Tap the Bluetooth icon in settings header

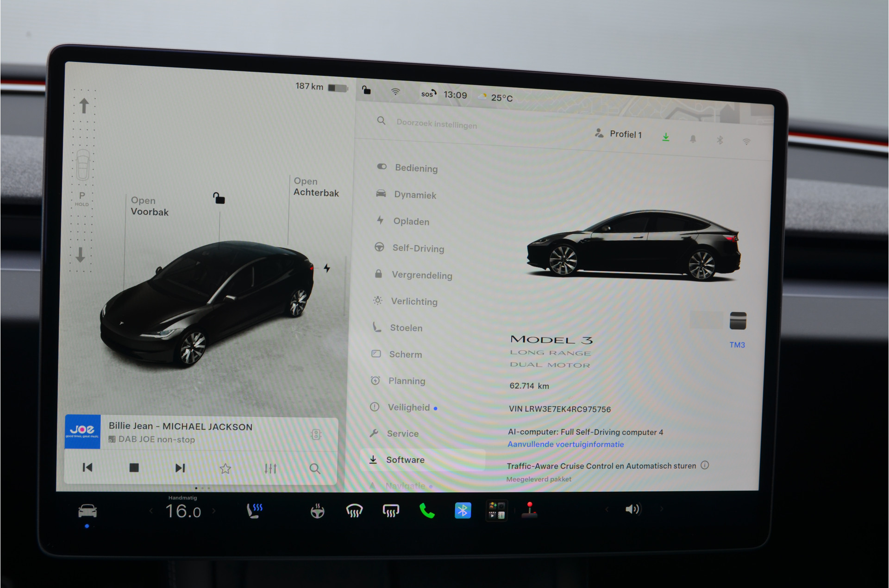(720, 140)
